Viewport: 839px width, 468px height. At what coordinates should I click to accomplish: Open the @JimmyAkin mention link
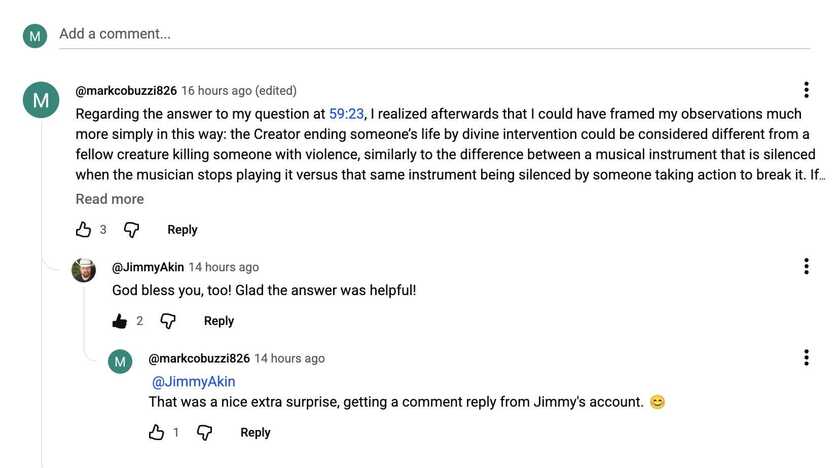[194, 381]
